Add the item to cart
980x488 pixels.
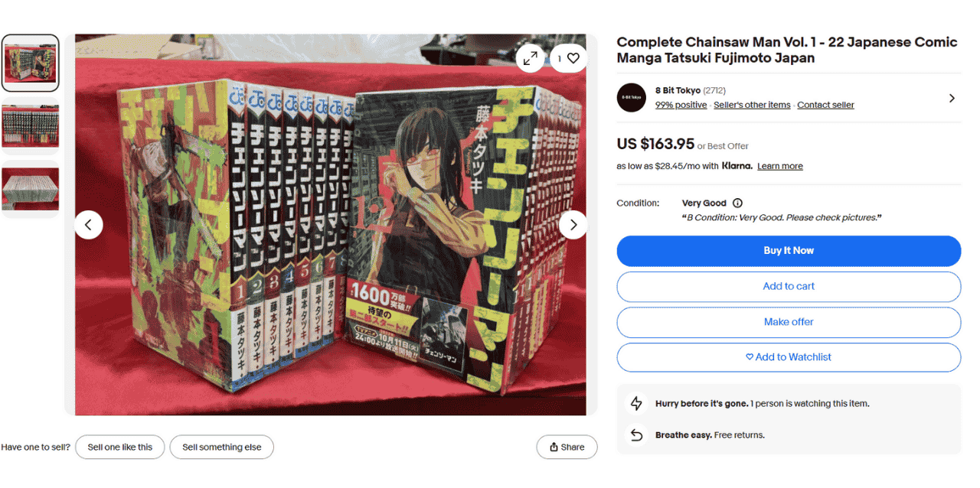[789, 287]
